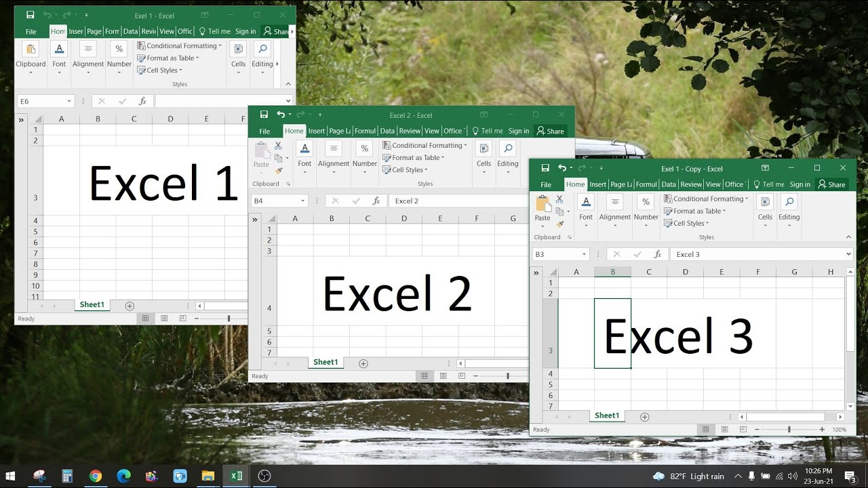Click the formula bar showing Excel 3
Viewport: 868px width, 488px height.
pyautogui.click(x=757, y=254)
